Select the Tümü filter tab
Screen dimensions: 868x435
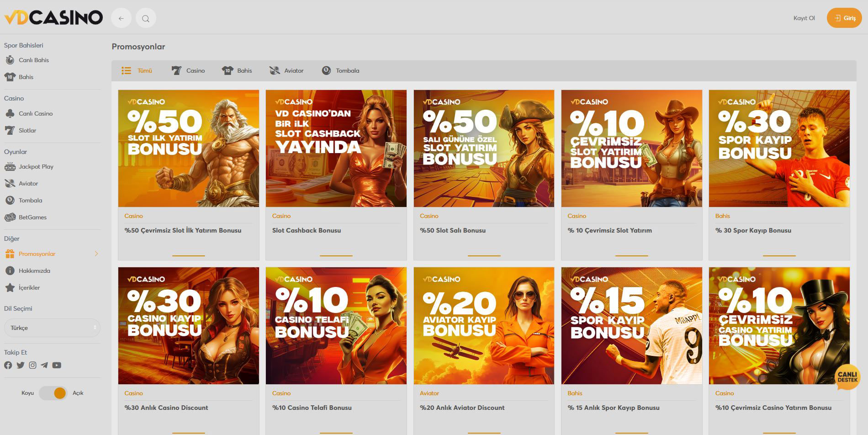point(137,70)
